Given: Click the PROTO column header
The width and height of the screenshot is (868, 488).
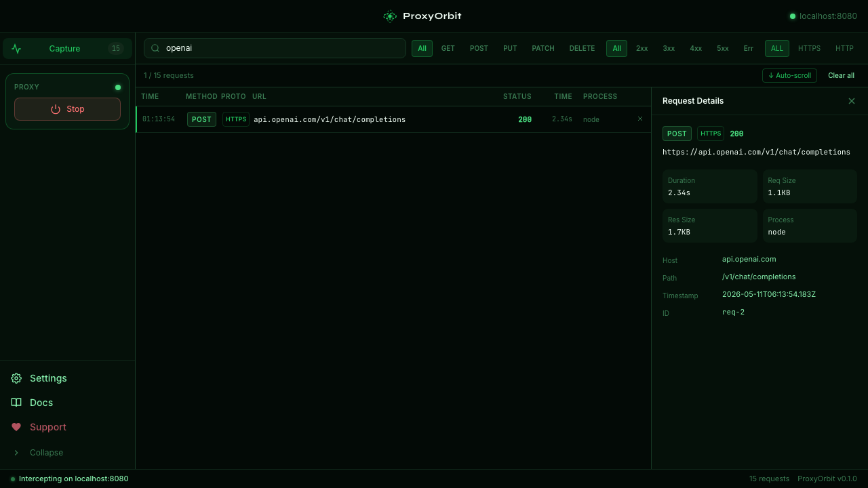Looking at the screenshot, I should 233,97.
